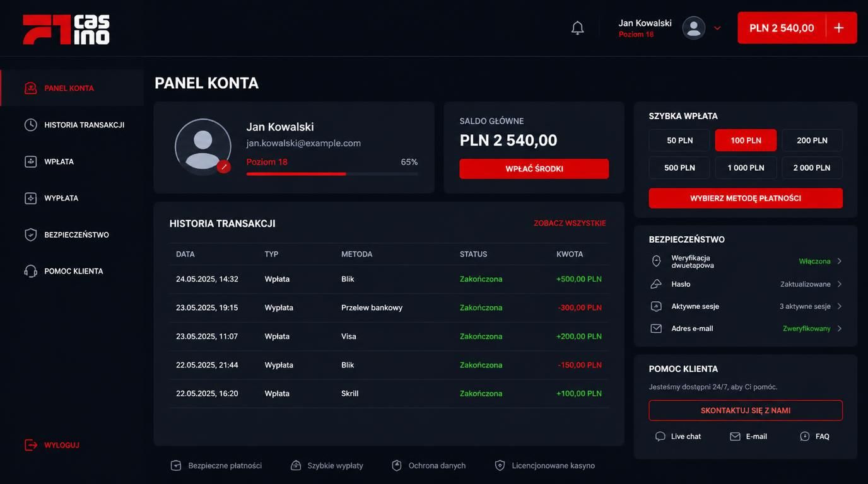Select the 2 000 PLN quick deposit amount
868x484 pixels.
coord(812,168)
